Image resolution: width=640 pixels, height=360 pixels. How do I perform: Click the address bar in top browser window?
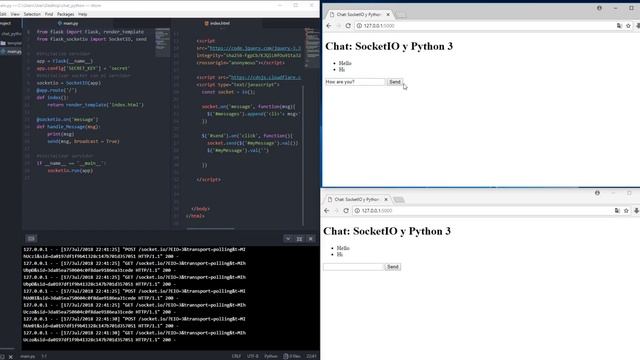[x=486, y=25]
